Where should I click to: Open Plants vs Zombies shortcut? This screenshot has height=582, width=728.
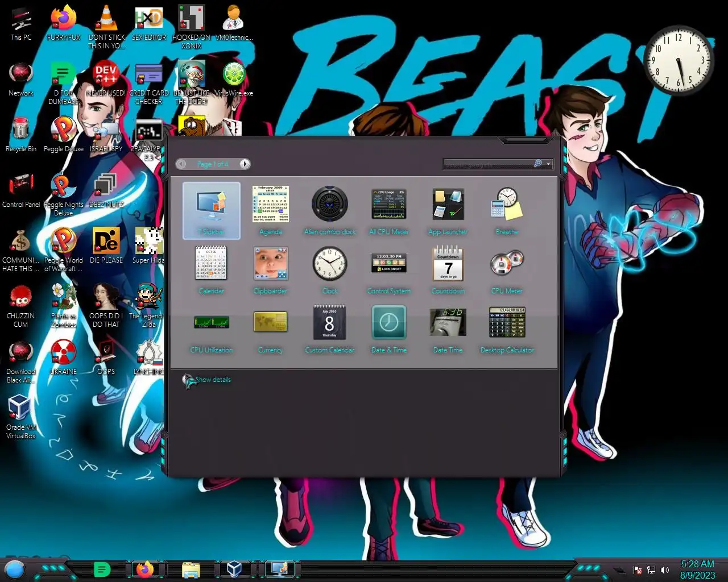[64, 306]
